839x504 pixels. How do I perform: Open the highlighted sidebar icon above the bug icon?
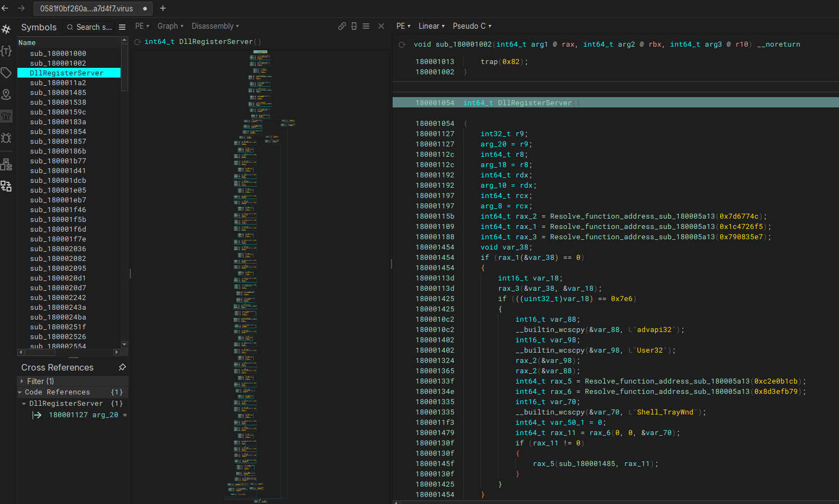click(x=6, y=116)
